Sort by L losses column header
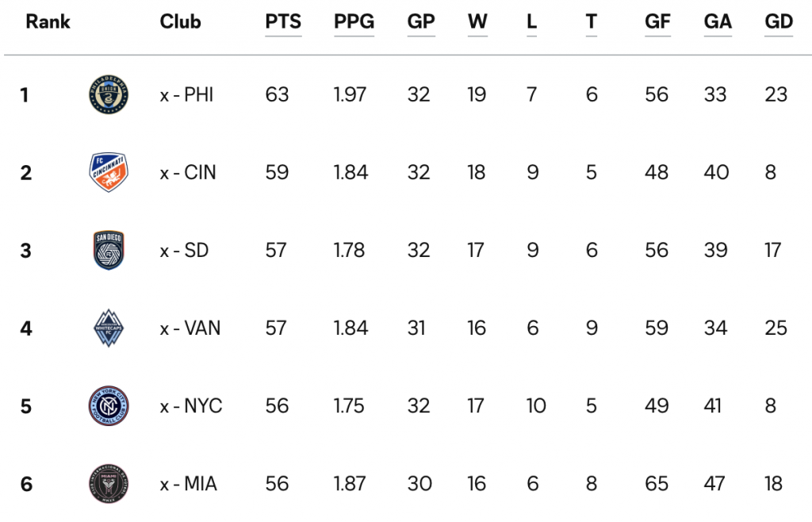 coord(532,21)
